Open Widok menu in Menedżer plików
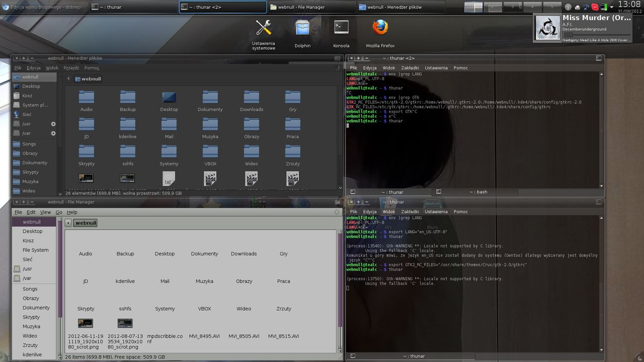The image size is (644, 362). (52, 68)
